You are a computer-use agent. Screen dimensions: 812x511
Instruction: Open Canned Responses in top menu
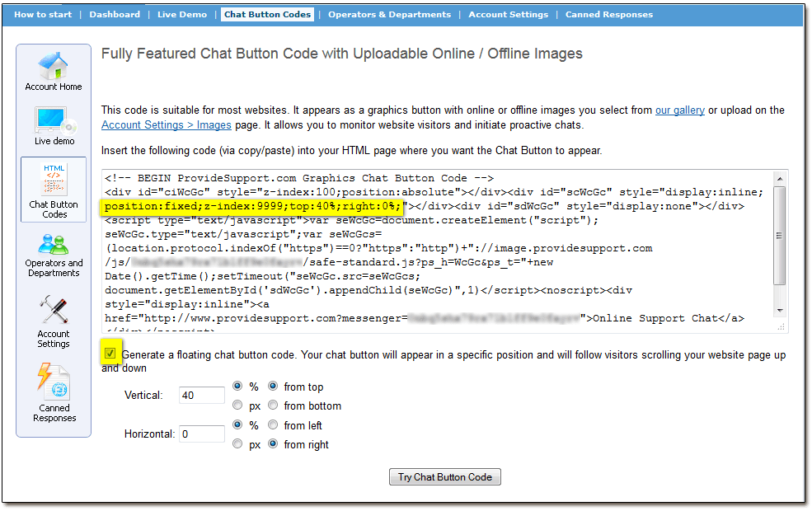click(x=609, y=15)
